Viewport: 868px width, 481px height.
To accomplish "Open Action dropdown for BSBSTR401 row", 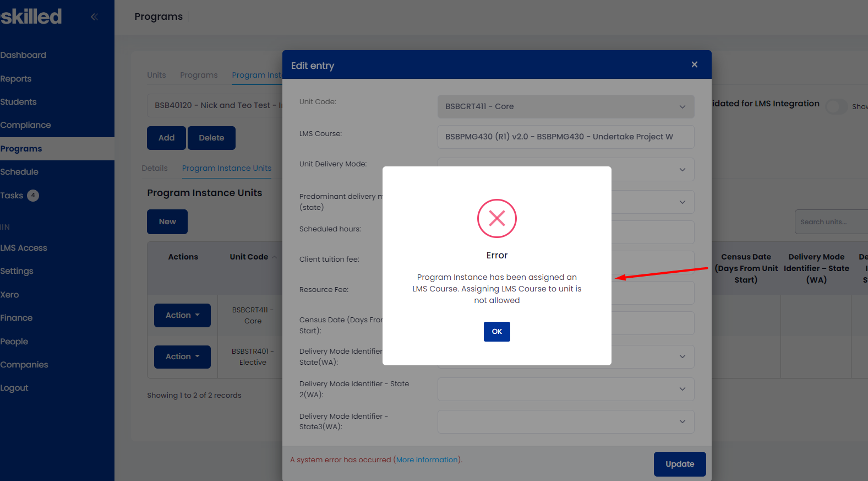I will click(x=182, y=356).
